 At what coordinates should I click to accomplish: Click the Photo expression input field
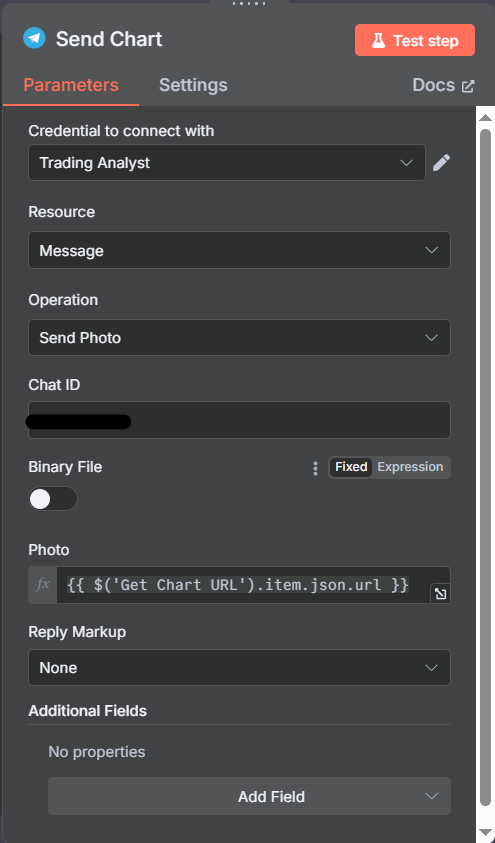[243, 584]
